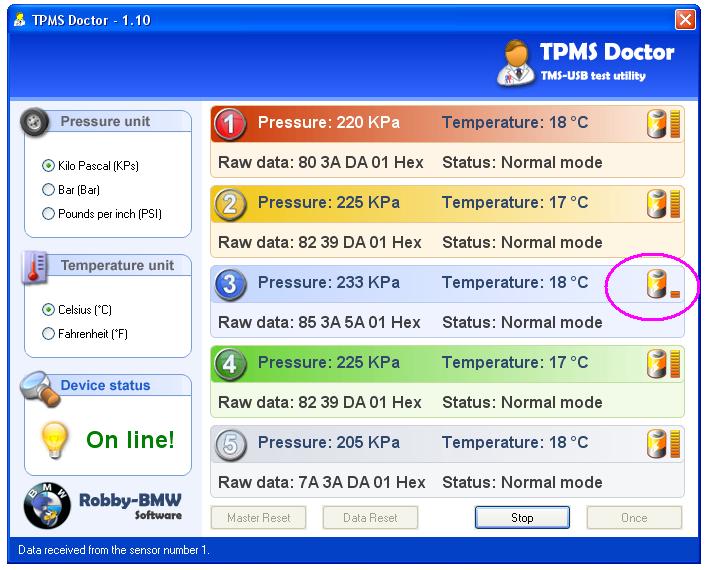Click the status bar sensor message
The width and height of the screenshot is (709, 570).
click(x=113, y=550)
